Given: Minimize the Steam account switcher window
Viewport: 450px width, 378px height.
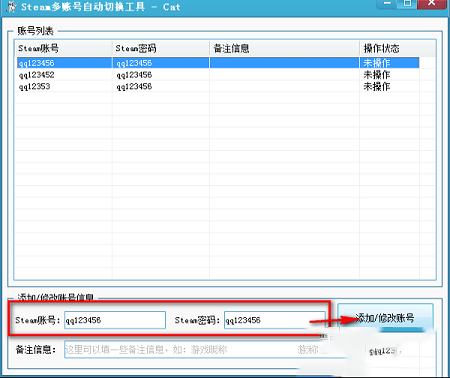Looking at the screenshot, I should tap(387, 4).
